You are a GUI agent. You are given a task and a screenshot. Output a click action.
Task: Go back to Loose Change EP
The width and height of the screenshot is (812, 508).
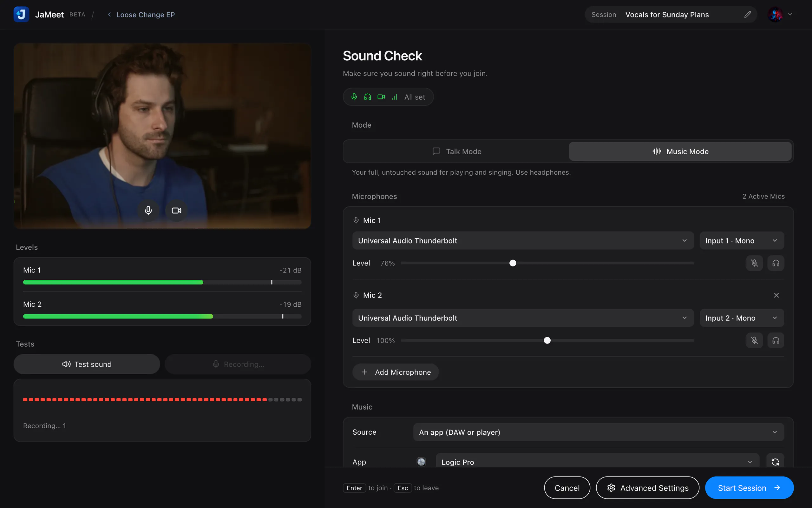pyautogui.click(x=141, y=15)
